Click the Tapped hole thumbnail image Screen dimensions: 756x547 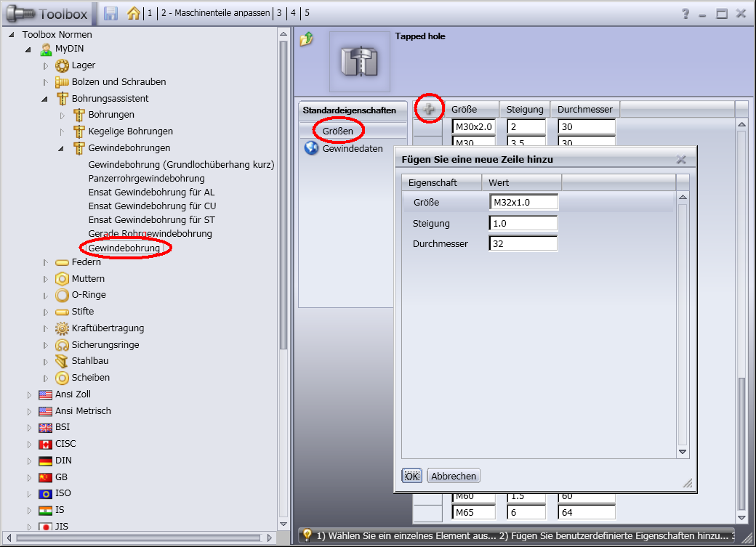[x=359, y=62]
